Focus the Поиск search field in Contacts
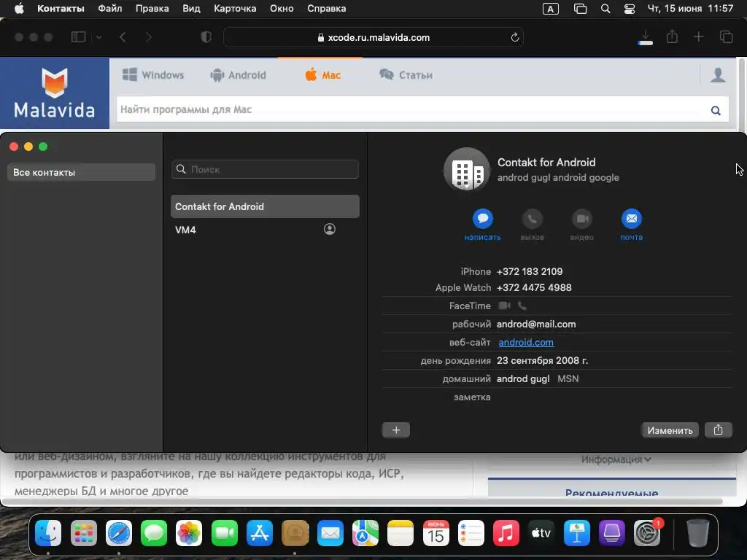The height and width of the screenshot is (560, 747). [265, 169]
